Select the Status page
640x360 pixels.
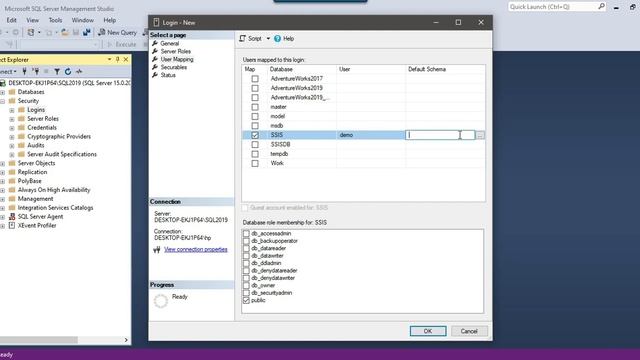[x=168, y=75]
